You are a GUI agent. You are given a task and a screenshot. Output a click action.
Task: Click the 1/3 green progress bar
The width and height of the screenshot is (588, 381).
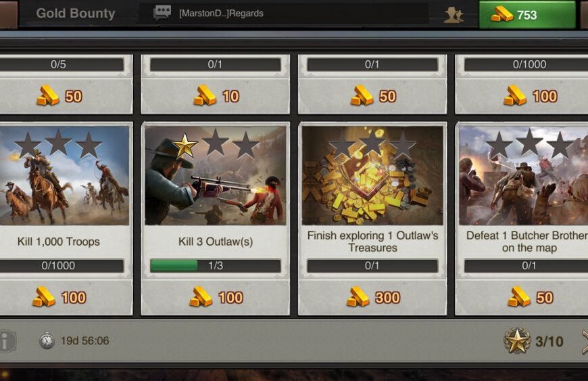pos(215,265)
